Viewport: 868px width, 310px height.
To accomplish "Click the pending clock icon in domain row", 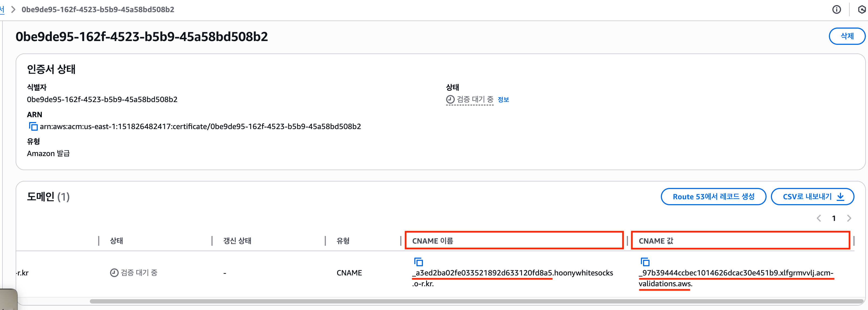I will point(114,272).
